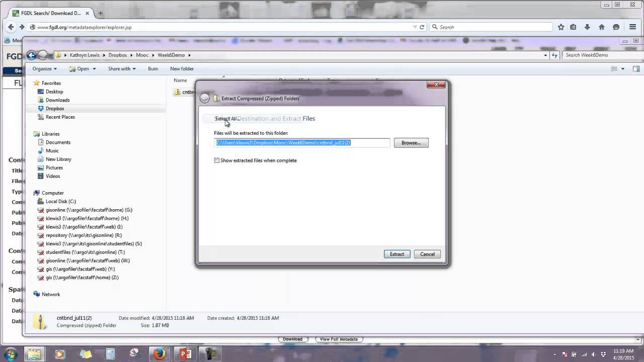Image resolution: width=644 pixels, height=362 pixels.
Task: Click Browse to choose destination
Action: pyautogui.click(x=411, y=143)
